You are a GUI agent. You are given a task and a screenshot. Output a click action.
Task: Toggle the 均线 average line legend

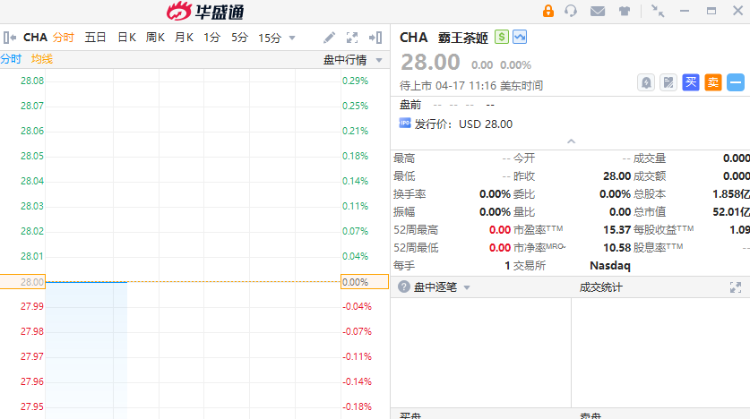point(42,59)
